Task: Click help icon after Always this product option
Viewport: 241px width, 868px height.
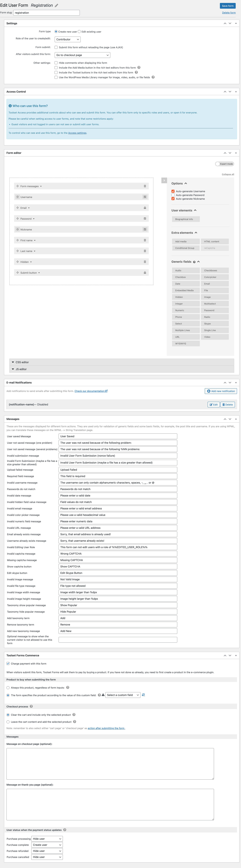Action: click(68, 687)
